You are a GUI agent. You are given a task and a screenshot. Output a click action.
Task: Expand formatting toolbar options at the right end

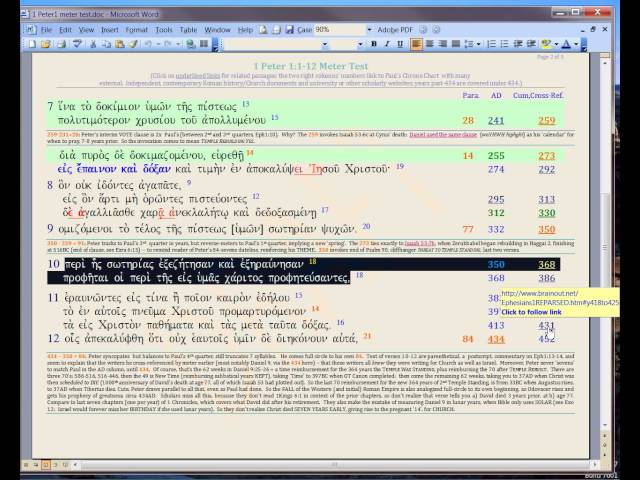coord(584,45)
